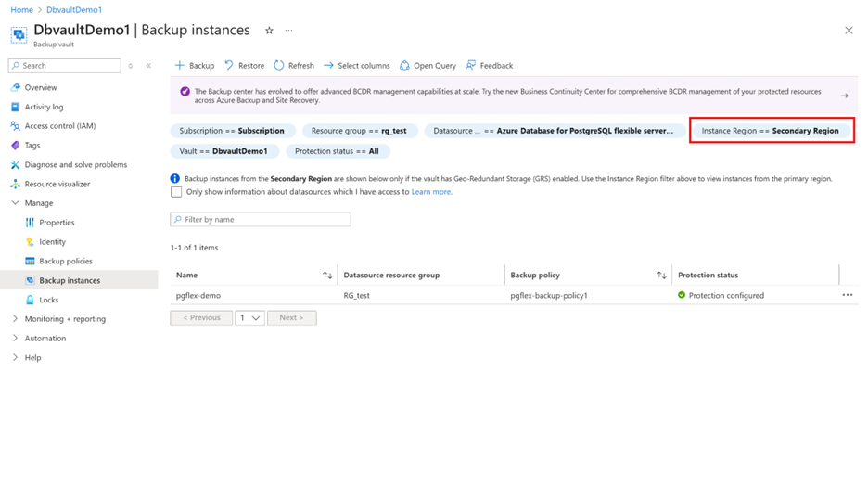Click the plus Backup toolbar button
868x488 pixels.
195,65
